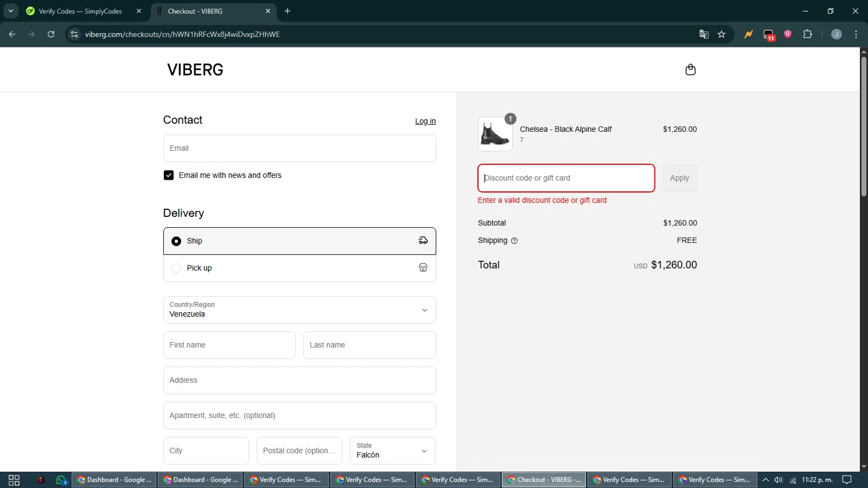Focus the First name field
The image size is (868, 488).
tap(229, 345)
